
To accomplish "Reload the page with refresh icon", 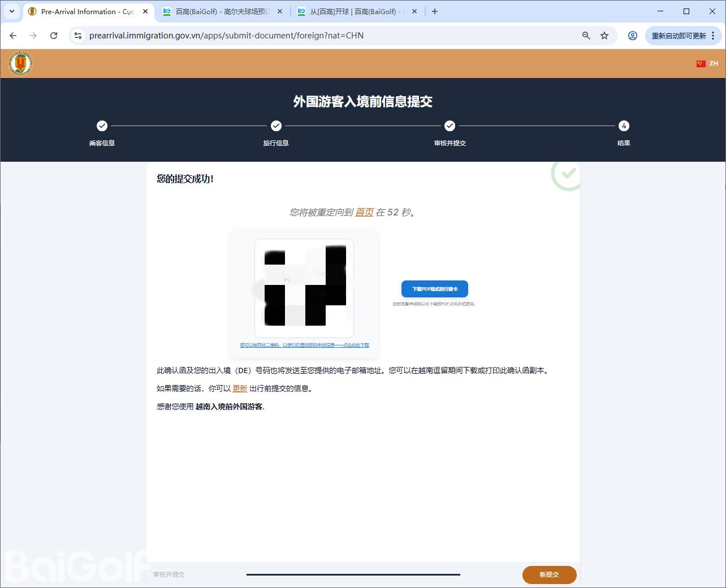I will [x=54, y=36].
